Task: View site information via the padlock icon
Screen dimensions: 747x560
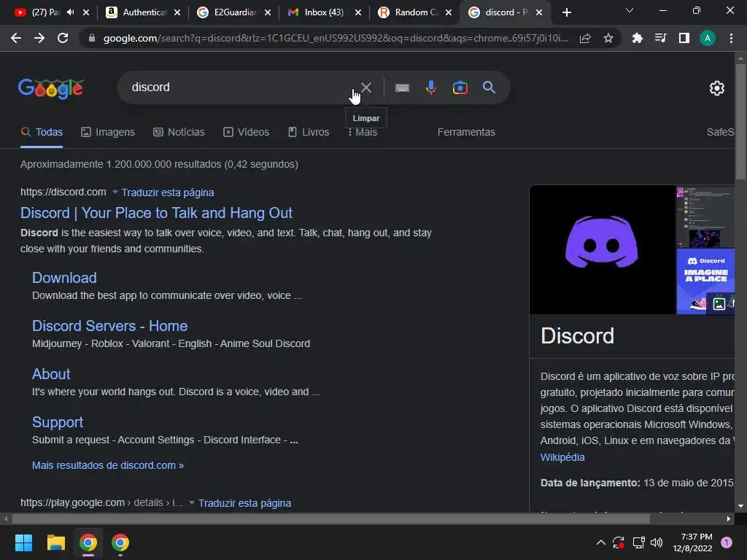Action: click(x=92, y=38)
